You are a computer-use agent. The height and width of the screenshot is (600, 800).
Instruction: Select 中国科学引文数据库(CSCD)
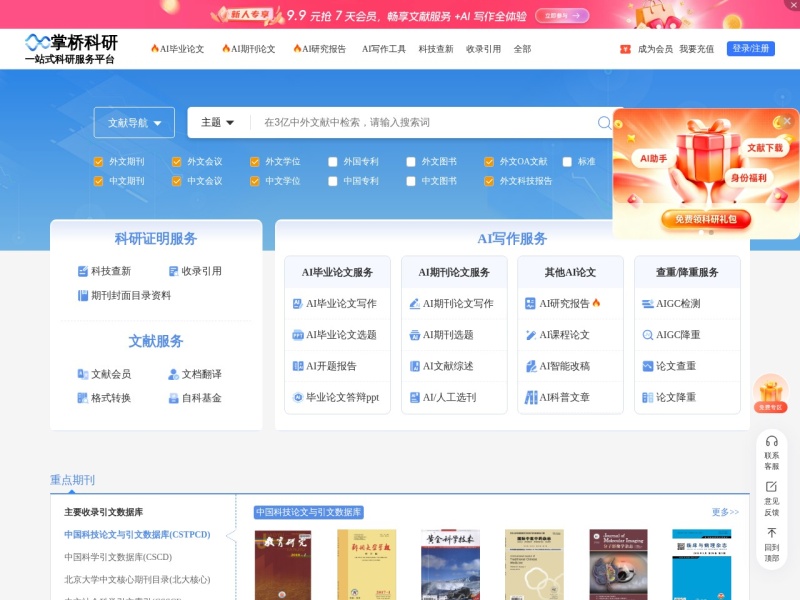[118, 557]
